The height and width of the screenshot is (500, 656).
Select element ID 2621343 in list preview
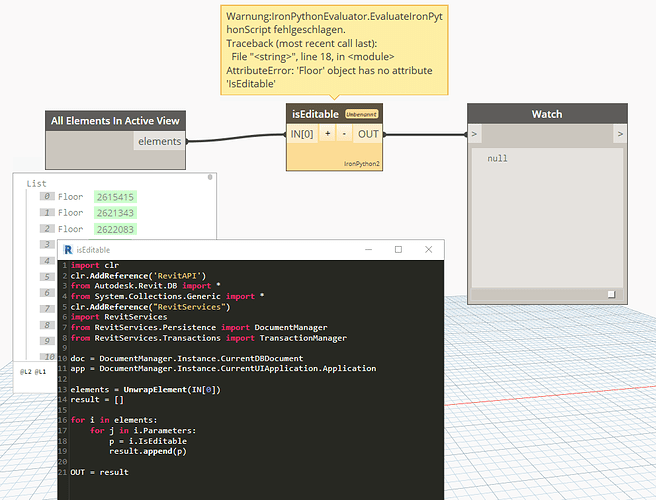pos(114,213)
